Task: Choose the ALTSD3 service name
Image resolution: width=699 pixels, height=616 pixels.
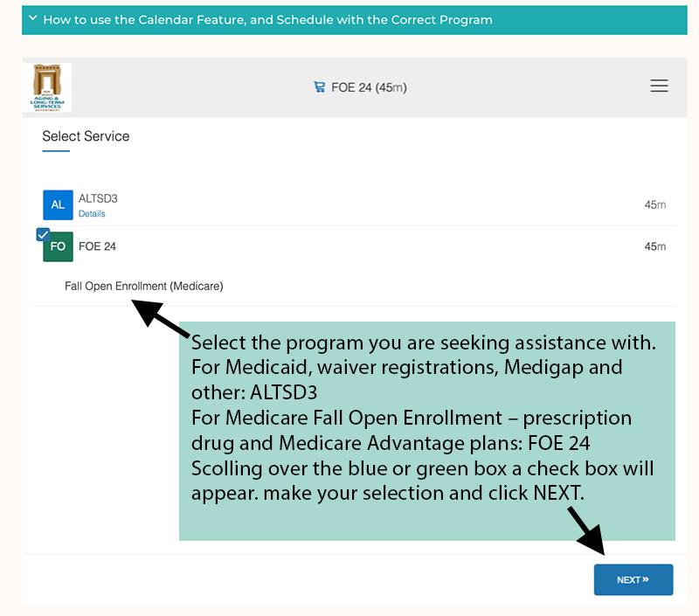Action: pos(98,198)
